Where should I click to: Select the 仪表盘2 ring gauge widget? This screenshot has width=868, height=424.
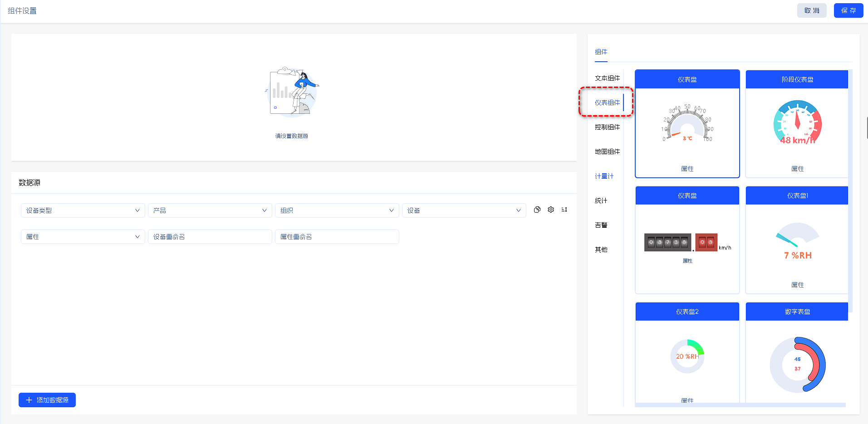pyautogui.click(x=687, y=356)
